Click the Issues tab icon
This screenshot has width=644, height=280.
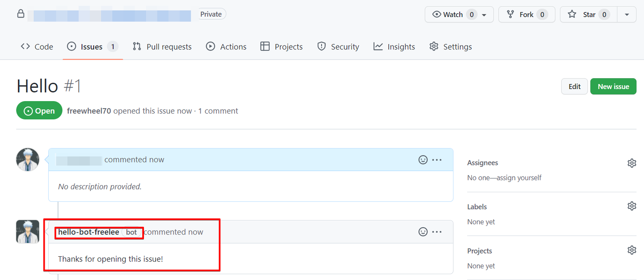(71, 46)
